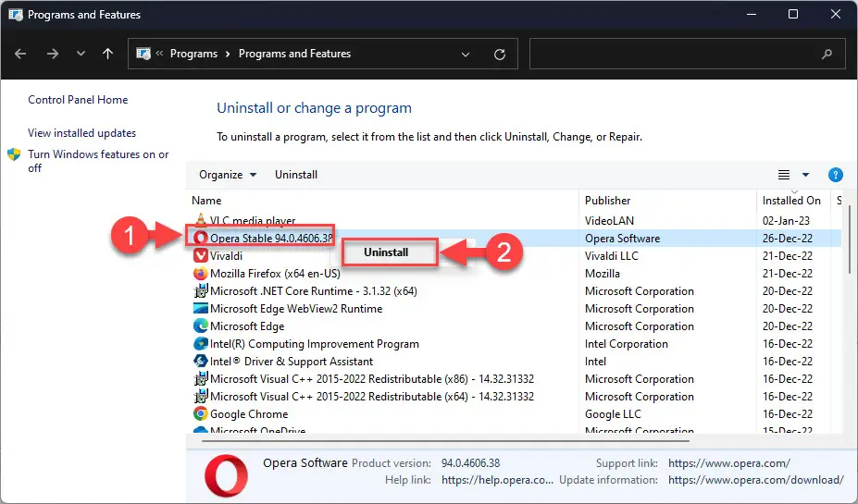Open the opera.com/download update link

[755, 480]
